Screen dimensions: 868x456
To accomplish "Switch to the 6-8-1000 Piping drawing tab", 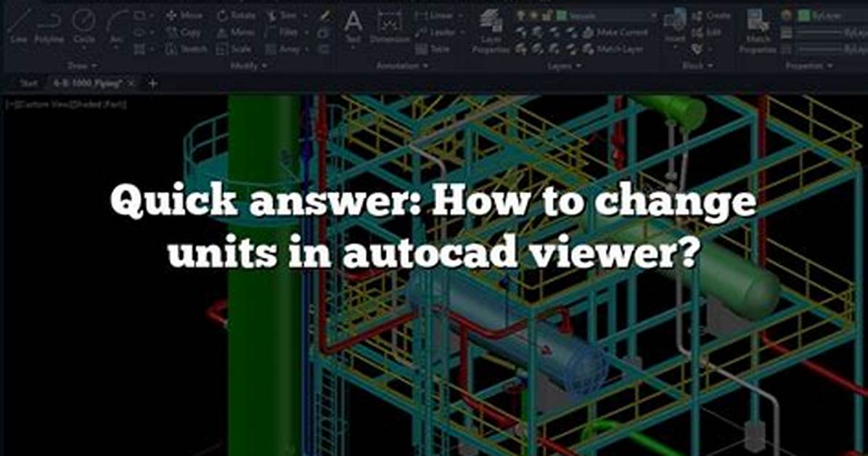I will click(86, 84).
